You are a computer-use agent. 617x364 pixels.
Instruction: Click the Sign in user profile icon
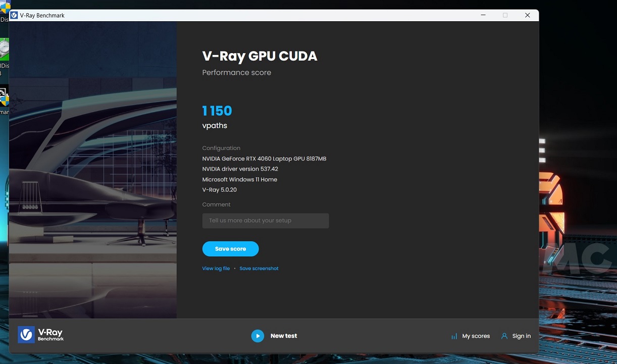(504, 336)
